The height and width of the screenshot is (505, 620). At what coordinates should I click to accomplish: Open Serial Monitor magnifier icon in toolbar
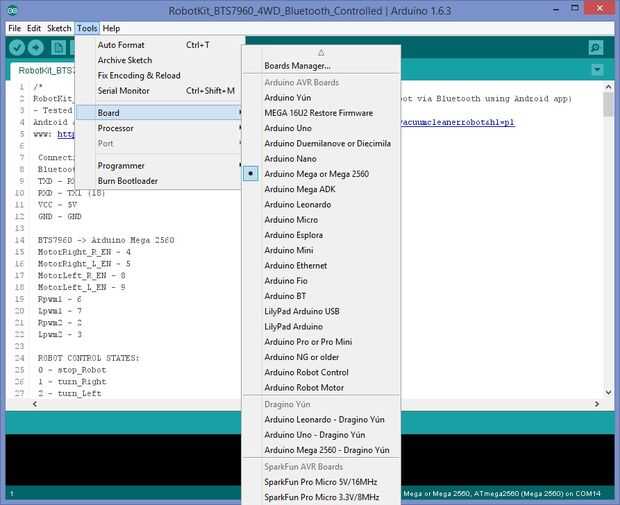tap(595, 47)
